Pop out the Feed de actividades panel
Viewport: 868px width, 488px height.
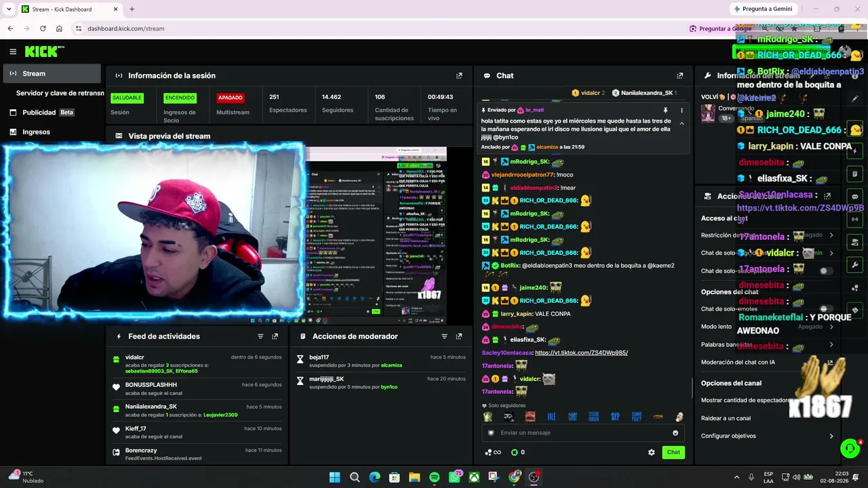(x=275, y=336)
